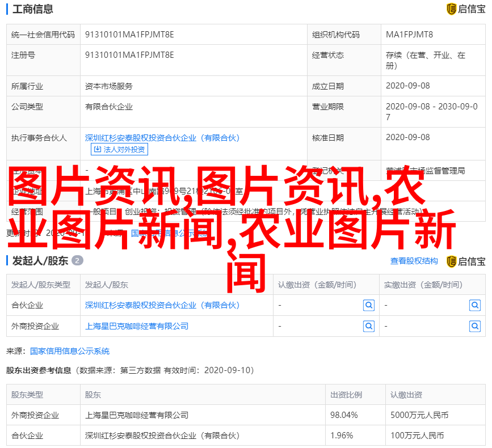The height and width of the screenshot is (448, 492).
Task: Click the shareholder count badge showing 2
Action: pos(77,260)
